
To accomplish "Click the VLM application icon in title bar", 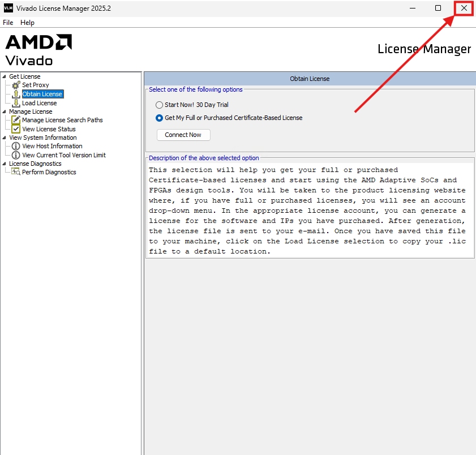I will [8, 8].
